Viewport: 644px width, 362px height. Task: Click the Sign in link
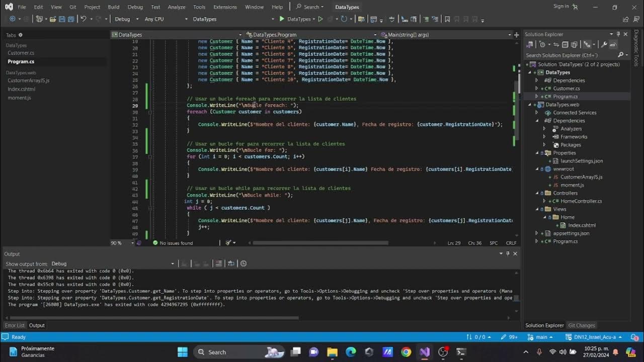(561, 6)
